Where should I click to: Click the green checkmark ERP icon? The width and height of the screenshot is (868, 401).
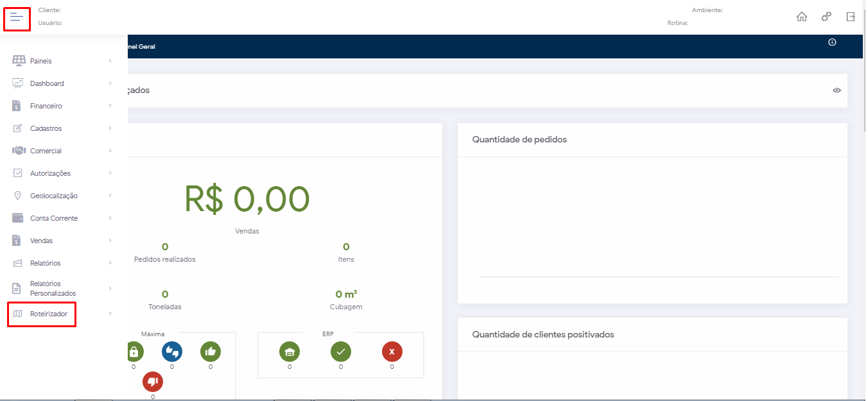point(341,352)
